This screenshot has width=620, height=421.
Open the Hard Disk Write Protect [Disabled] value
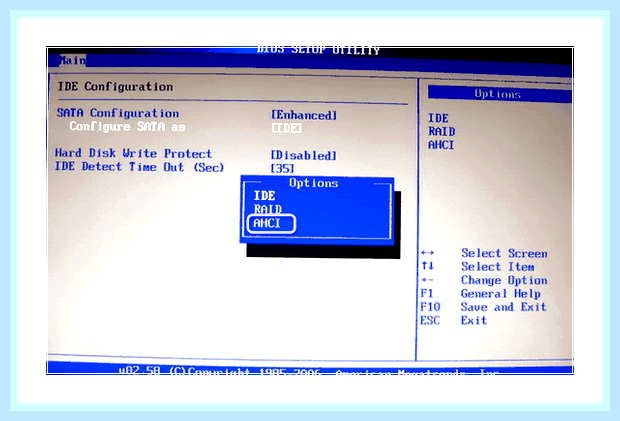304,155
